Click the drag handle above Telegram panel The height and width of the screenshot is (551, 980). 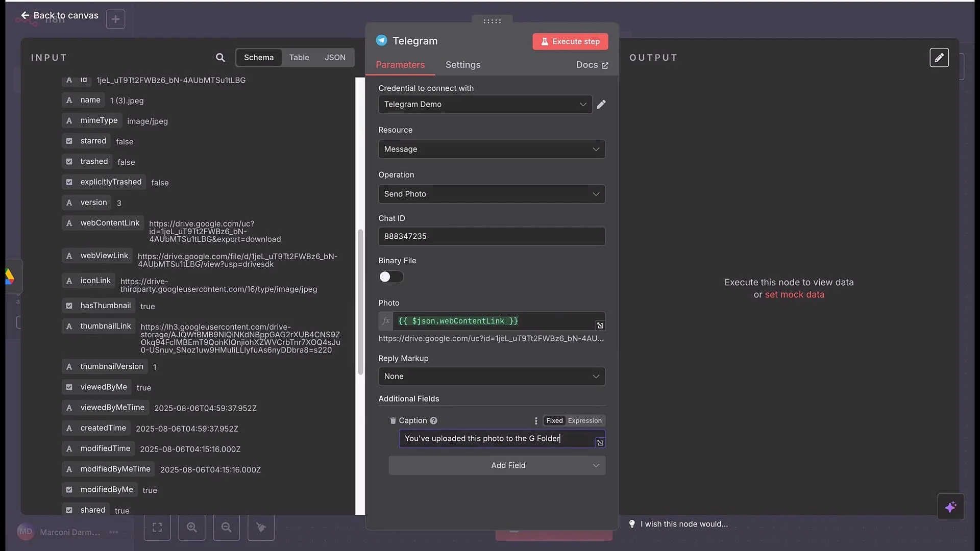492,21
